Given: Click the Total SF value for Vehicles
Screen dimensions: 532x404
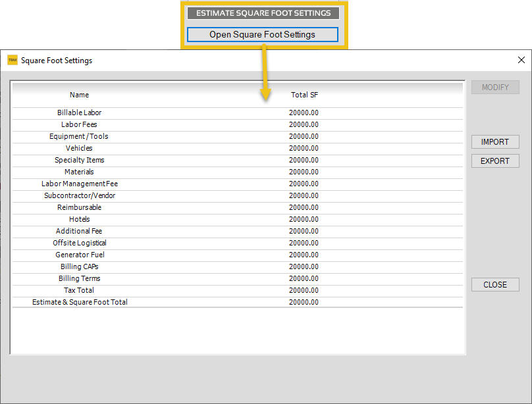Looking at the screenshot, I should 304,149.
